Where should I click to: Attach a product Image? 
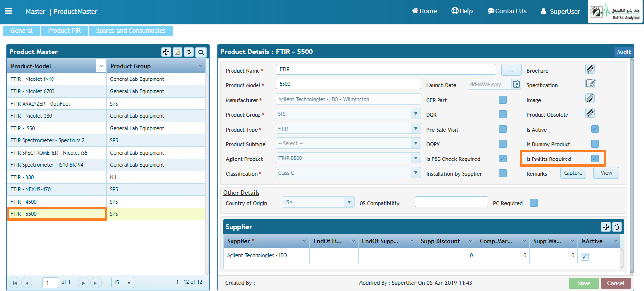click(590, 98)
